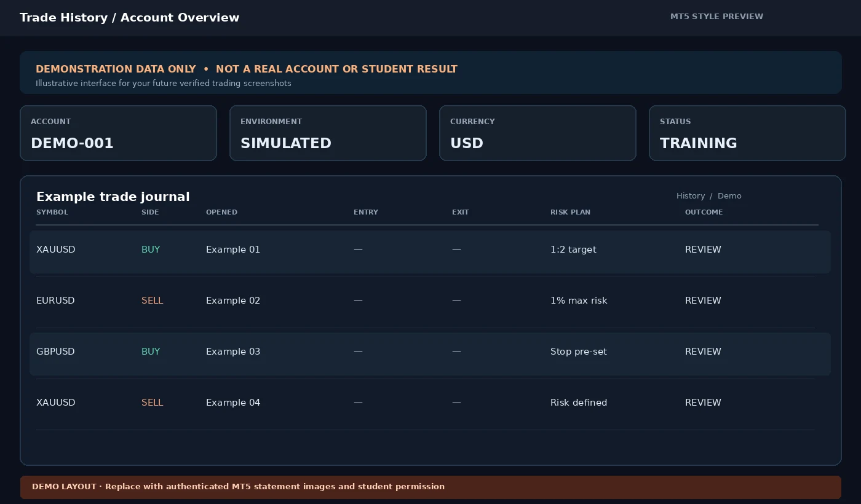
Task: Select the EXIT column header
Action: coord(461,212)
